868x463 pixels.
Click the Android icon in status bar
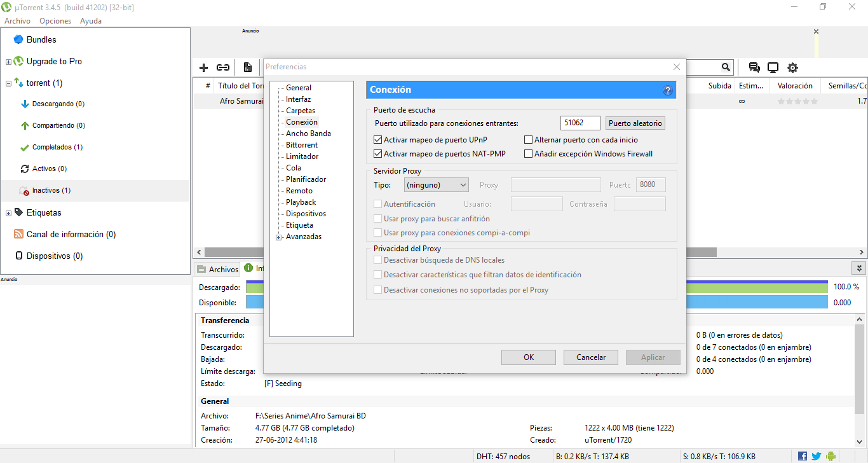831,456
